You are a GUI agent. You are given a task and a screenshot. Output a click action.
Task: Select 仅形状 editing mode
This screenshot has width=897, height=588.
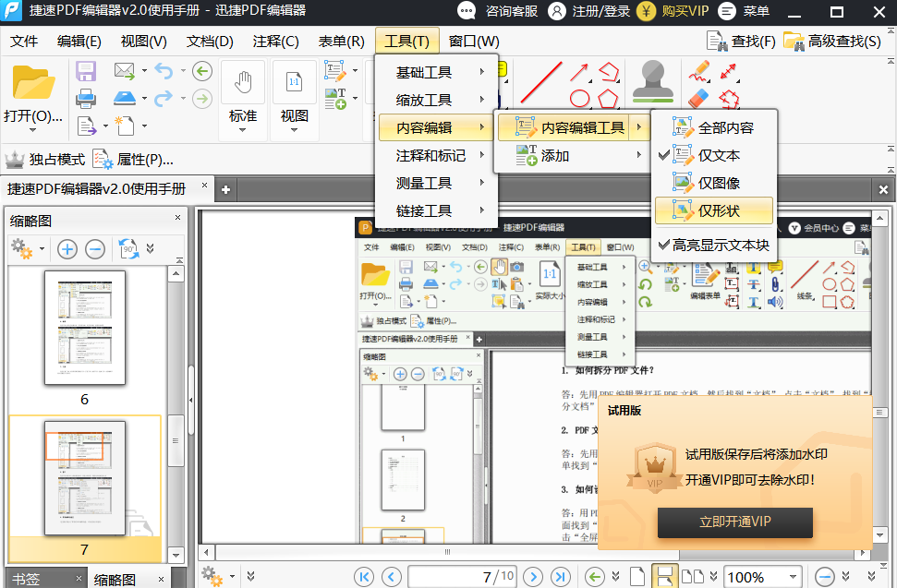point(713,210)
